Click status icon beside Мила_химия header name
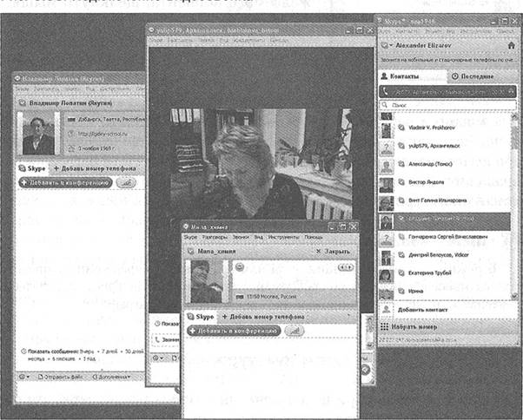 (190, 252)
